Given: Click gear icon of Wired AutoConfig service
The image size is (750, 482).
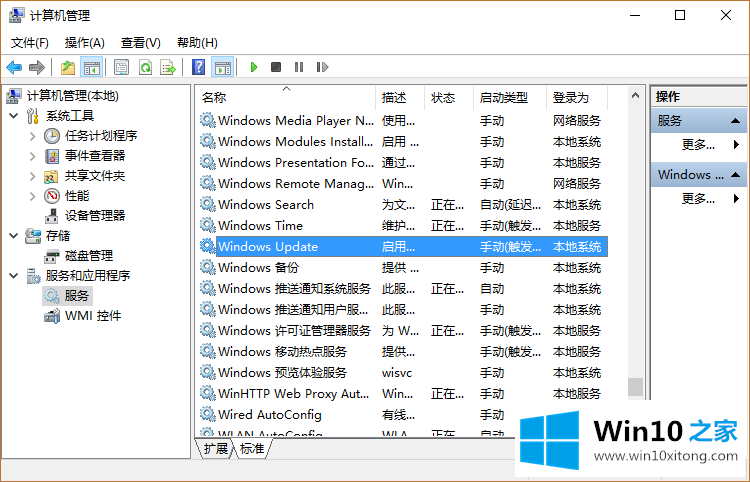Looking at the screenshot, I should point(208,415).
